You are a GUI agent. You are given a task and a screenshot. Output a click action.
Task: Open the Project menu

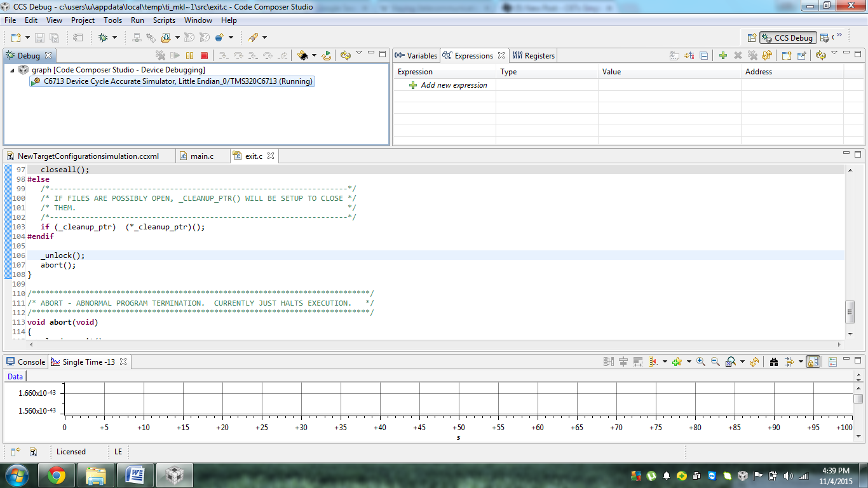coord(83,20)
